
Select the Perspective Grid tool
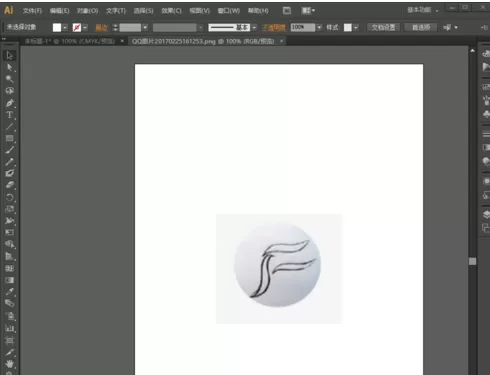9,256
